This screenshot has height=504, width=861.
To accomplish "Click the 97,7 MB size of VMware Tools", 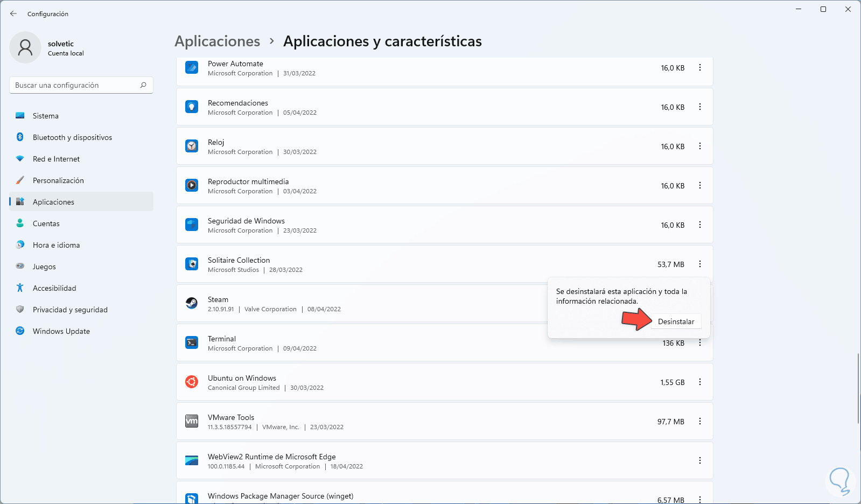I will pyautogui.click(x=671, y=422).
